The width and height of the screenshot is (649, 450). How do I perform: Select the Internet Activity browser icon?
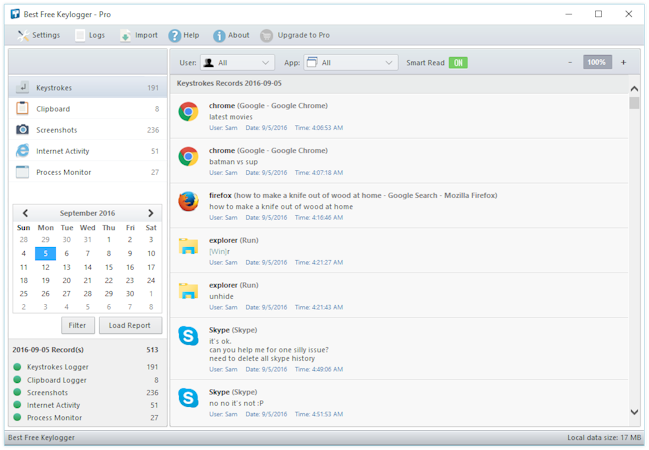22,151
